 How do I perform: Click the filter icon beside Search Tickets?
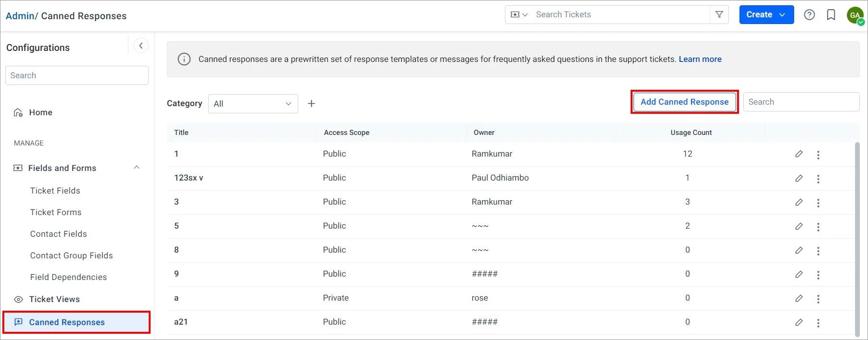tap(719, 15)
